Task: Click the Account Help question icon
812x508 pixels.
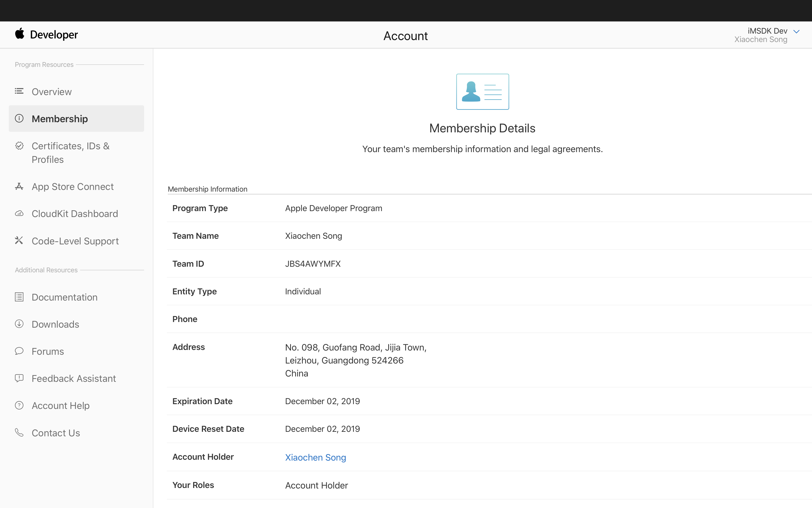Action: coord(19,406)
